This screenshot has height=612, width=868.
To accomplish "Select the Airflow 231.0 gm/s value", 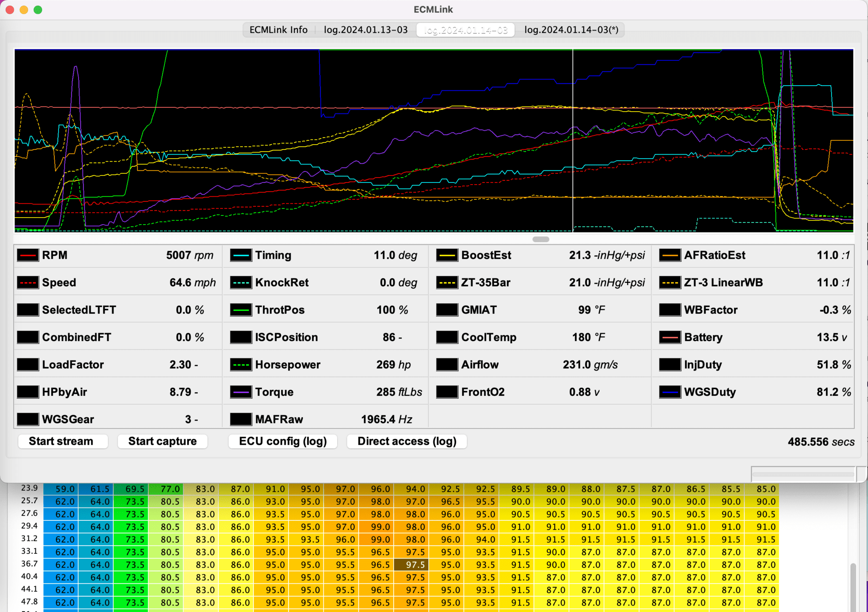I will tap(590, 365).
